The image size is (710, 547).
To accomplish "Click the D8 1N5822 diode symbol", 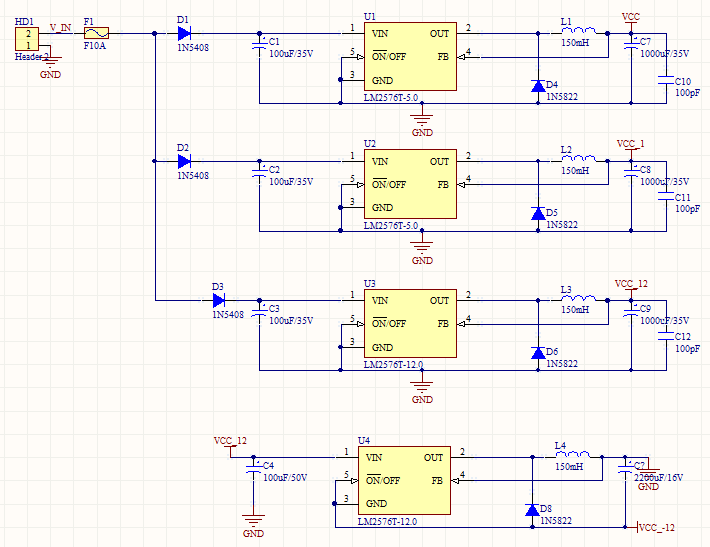I will 532,510.
